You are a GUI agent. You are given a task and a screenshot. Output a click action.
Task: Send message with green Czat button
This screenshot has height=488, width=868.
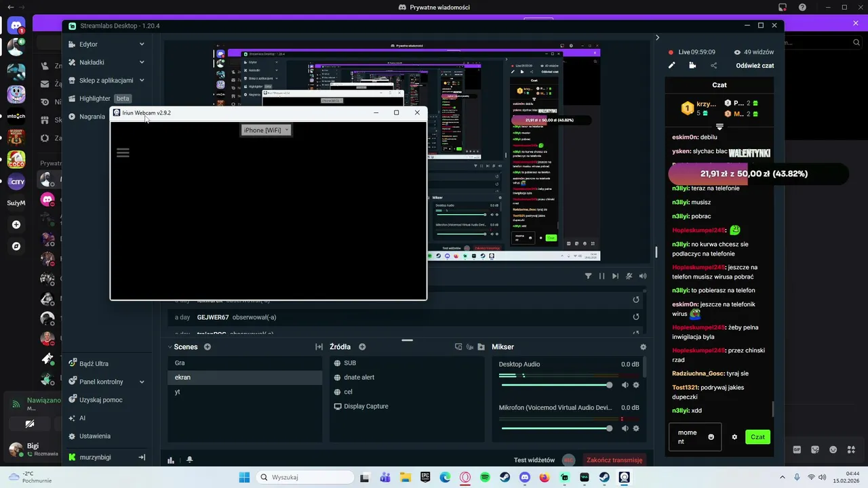pos(757,437)
